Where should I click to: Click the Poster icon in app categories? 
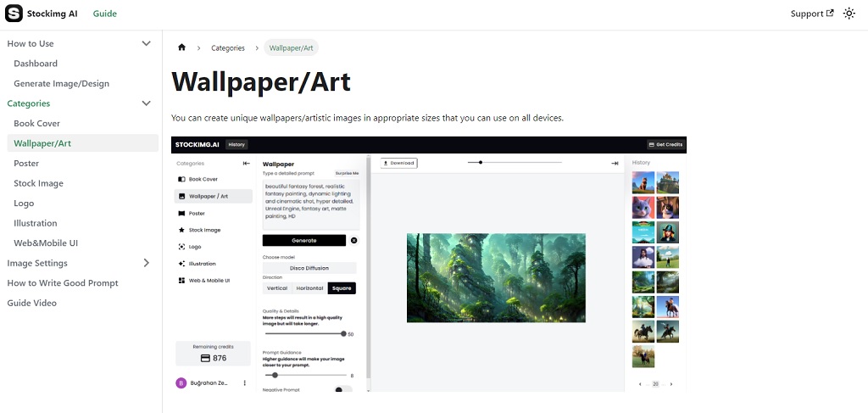click(181, 213)
